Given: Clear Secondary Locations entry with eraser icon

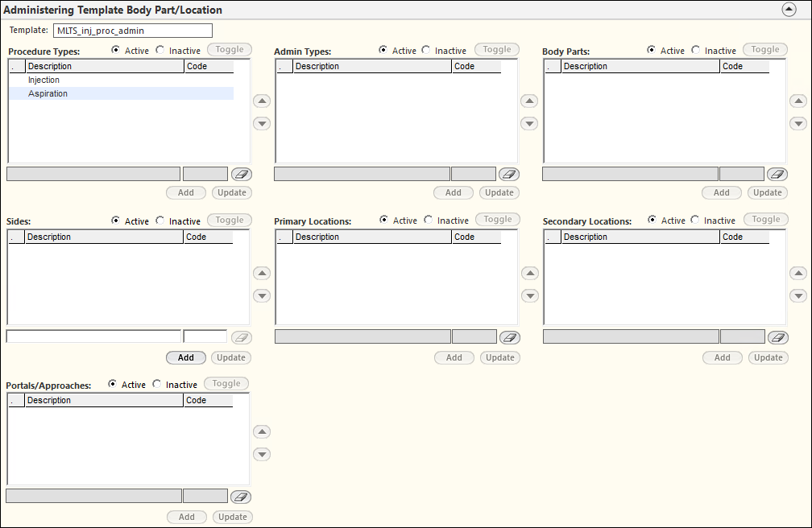Looking at the screenshot, I should pyautogui.click(x=778, y=337).
